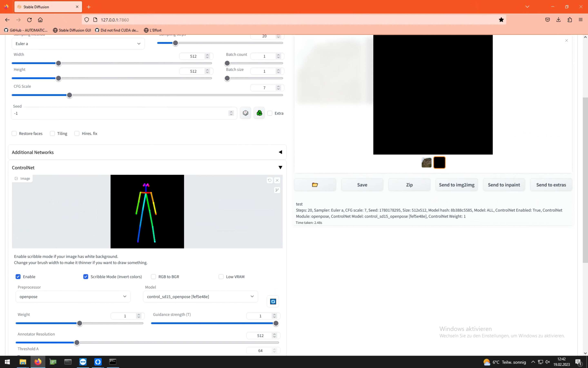Go to the Firefox home page icon

pos(40,20)
